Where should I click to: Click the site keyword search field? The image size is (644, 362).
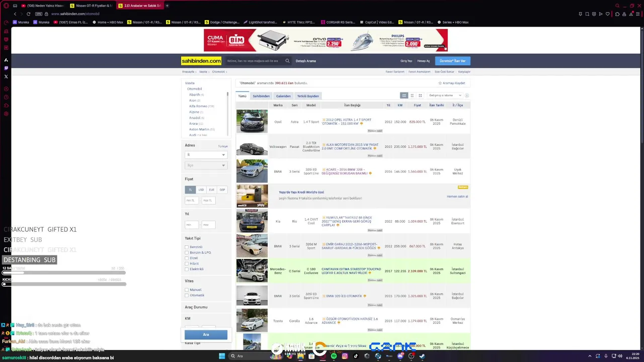(254, 61)
